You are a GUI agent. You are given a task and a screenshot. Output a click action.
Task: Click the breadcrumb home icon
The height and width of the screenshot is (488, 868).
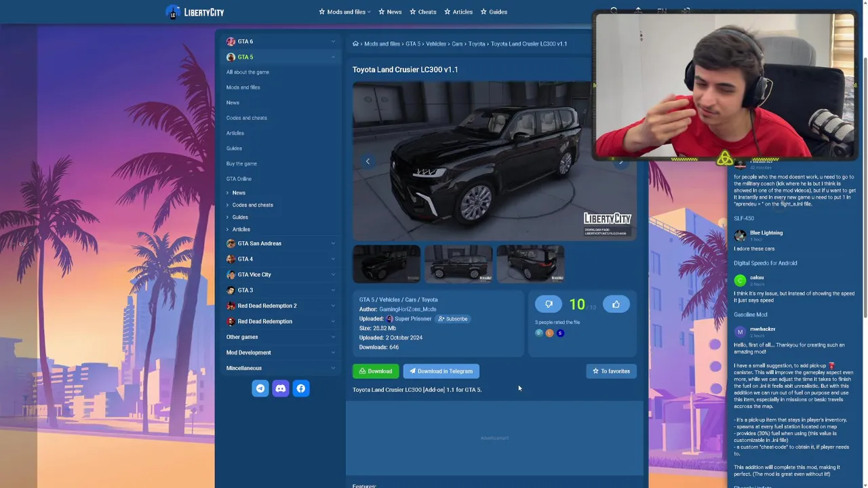point(355,43)
